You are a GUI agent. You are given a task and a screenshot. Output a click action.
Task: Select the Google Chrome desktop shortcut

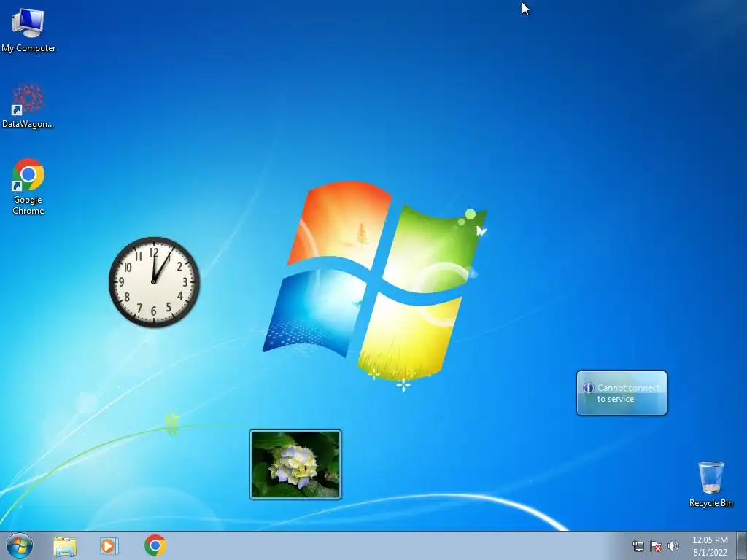click(28, 186)
